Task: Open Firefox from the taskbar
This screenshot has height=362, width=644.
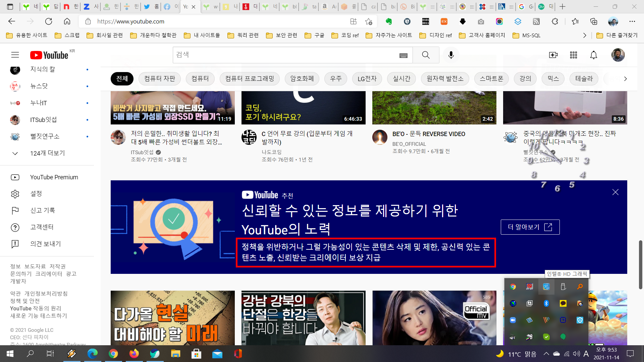Action: (x=134, y=354)
